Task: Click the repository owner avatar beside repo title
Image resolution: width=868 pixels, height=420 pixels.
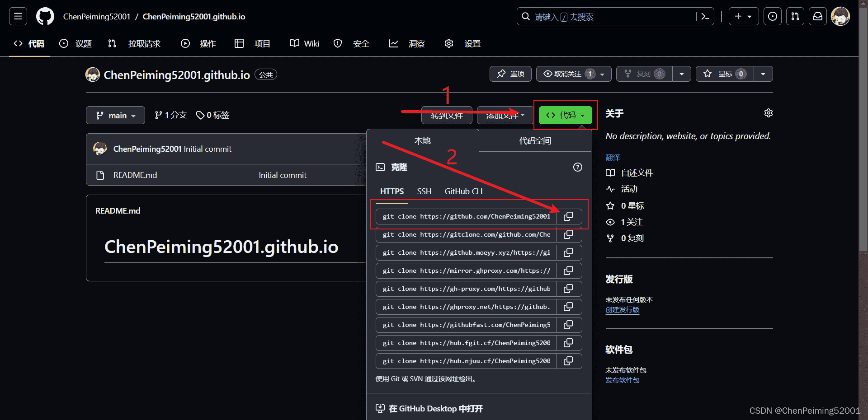Action: tap(93, 75)
